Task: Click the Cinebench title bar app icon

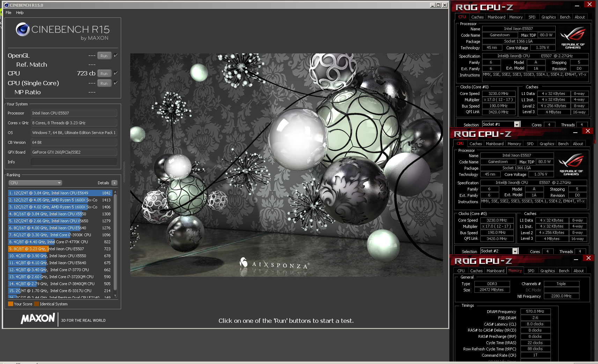Action: click(x=6, y=5)
